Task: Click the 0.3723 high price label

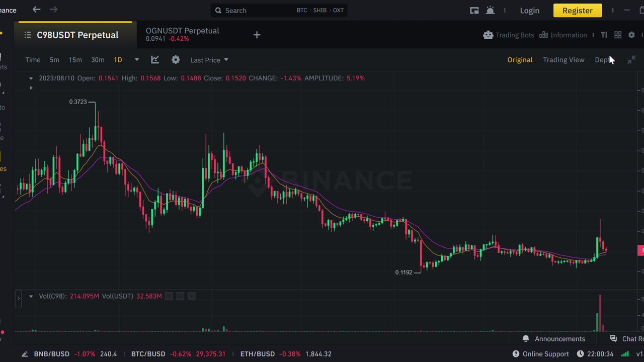Action: tap(78, 102)
